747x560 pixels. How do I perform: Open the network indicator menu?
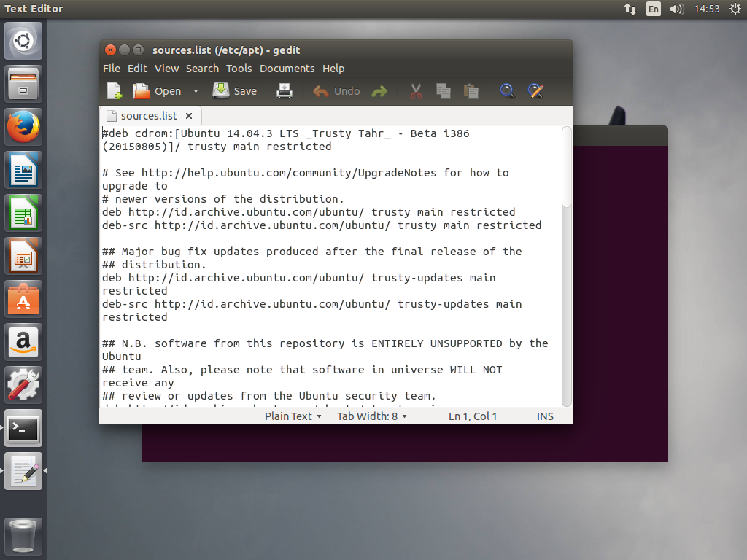630,9
